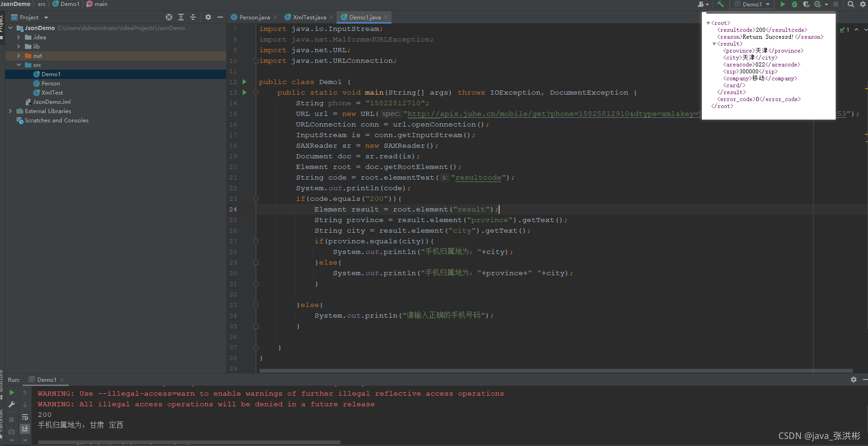Click the editor horizontal scrollbar

pyautogui.click(x=556, y=370)
